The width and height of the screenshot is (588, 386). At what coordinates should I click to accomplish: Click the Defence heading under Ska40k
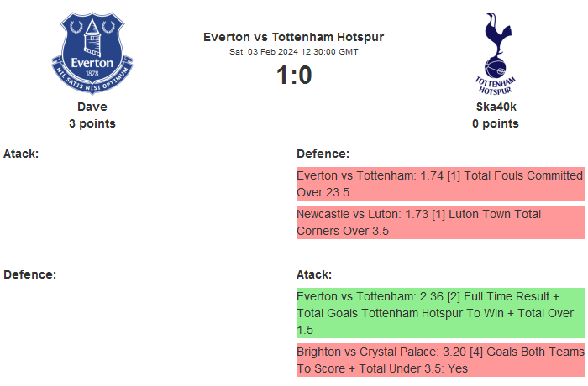coord(323,154)
